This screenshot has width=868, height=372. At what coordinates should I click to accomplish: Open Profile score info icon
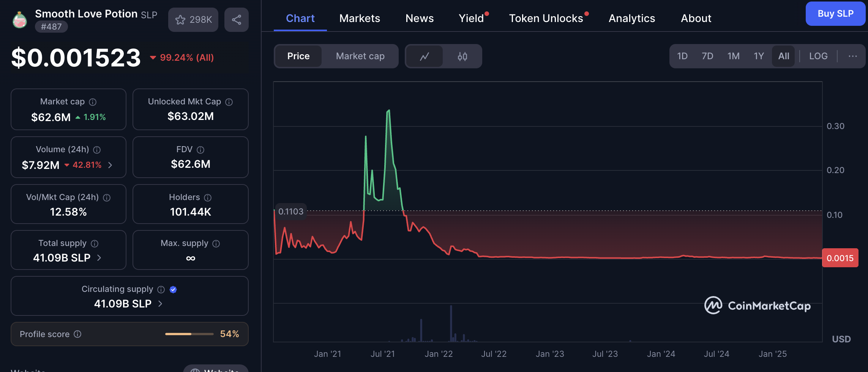tap(77, 334)
